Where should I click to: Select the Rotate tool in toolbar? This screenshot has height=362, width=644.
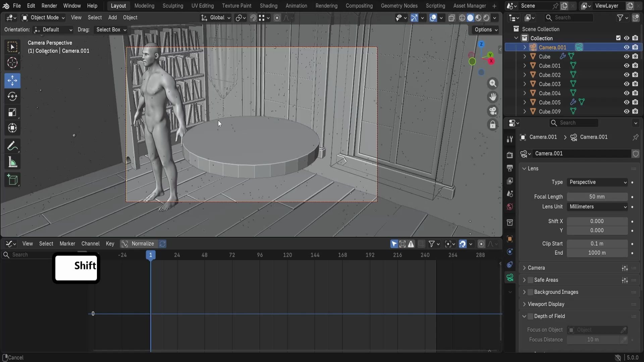pos(12,97)
